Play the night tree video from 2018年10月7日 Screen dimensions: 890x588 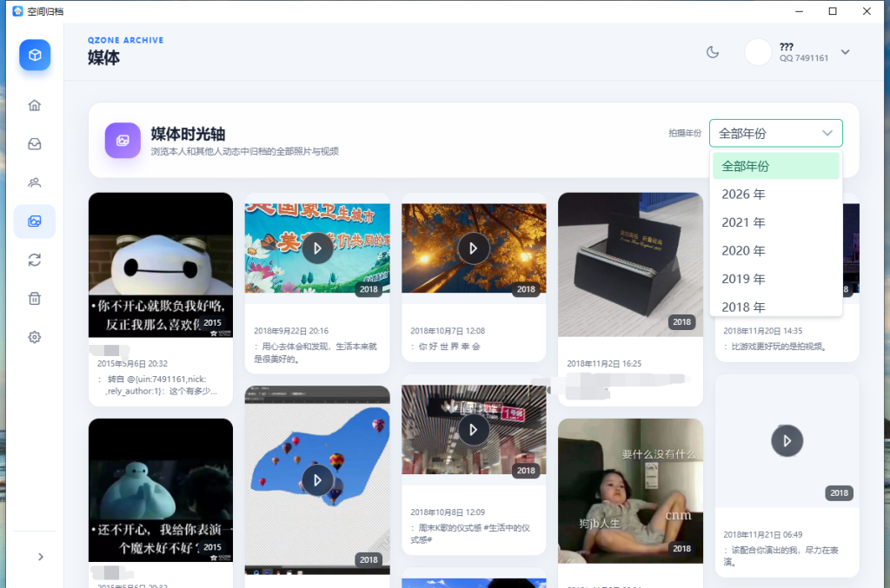pos(474,248)
